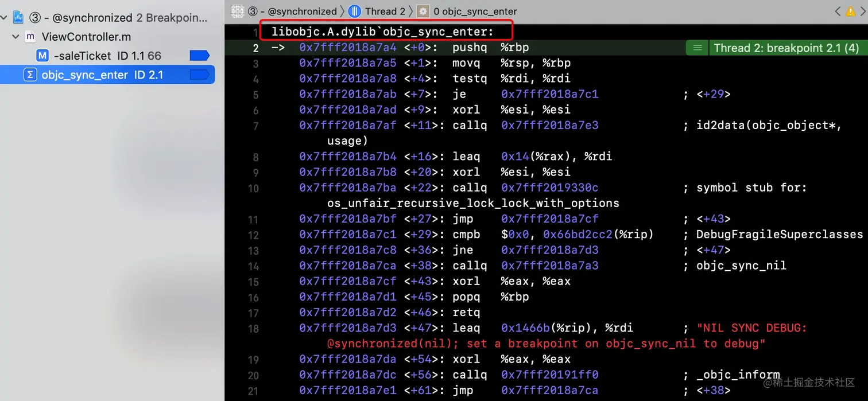Select the ③ - @synchronized project row
Viewport: 868px width, 401px height.
coord(107,18)
